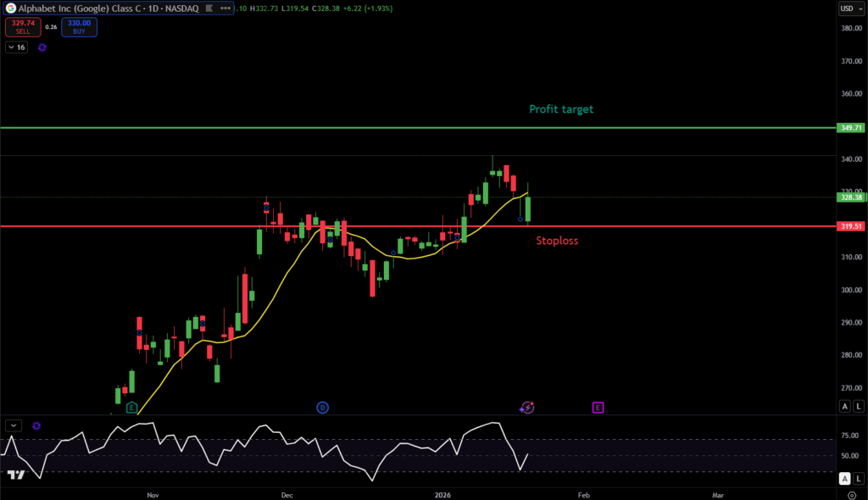Click the blue BUY 330.00 button
The height and width of the screenshot is (500, 868).
click(79, 26)
